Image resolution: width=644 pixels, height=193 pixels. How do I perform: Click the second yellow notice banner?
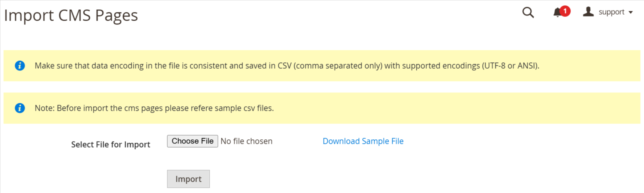(x=322, y=108)
